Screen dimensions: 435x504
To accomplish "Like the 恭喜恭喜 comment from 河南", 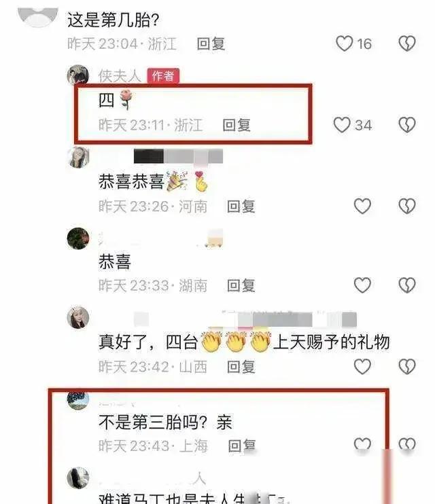I will tap(362, 206).
